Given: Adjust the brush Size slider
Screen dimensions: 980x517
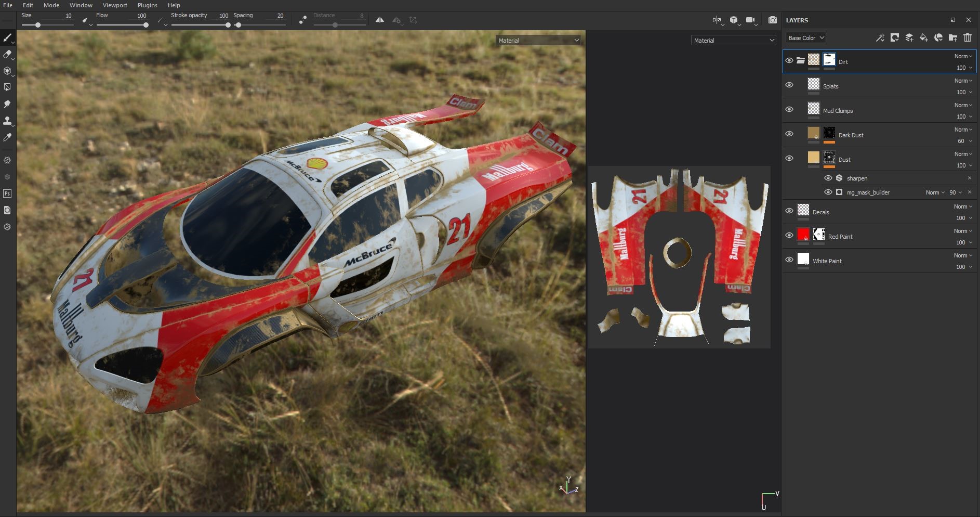Looking at the screenshot, I should [47, 25].
